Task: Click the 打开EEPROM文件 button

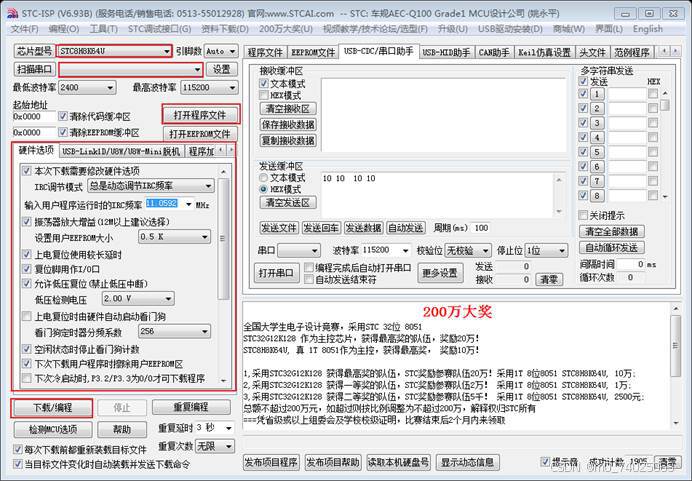Action: tap(200, 133)
